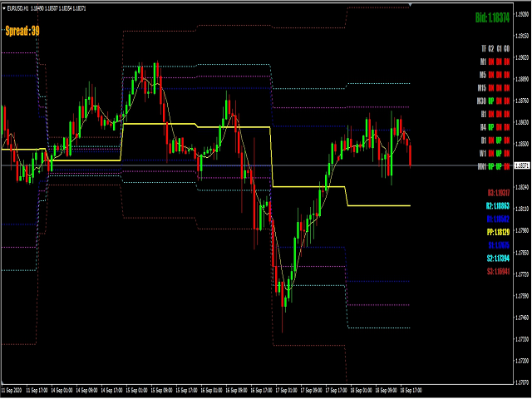Click the S1: 1.17675 support label
This screenshot has width=532, height=399.
pos(499,245)
